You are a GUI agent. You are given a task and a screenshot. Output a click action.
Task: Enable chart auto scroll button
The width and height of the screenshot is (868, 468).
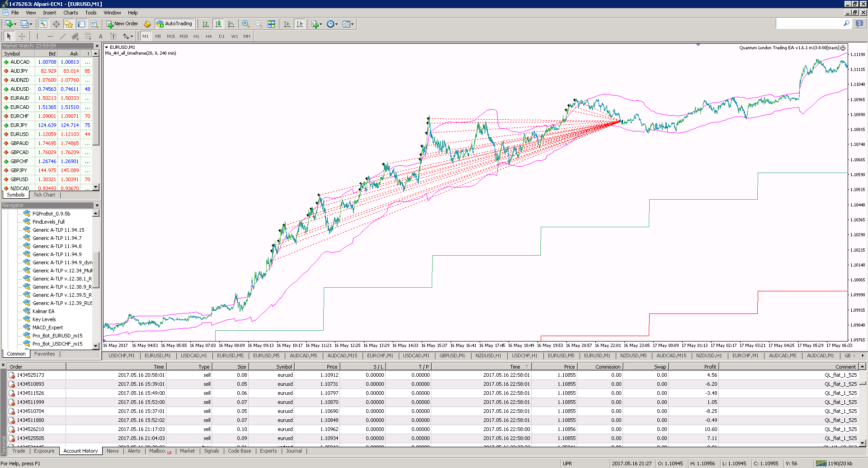click(x=287, y=24)
